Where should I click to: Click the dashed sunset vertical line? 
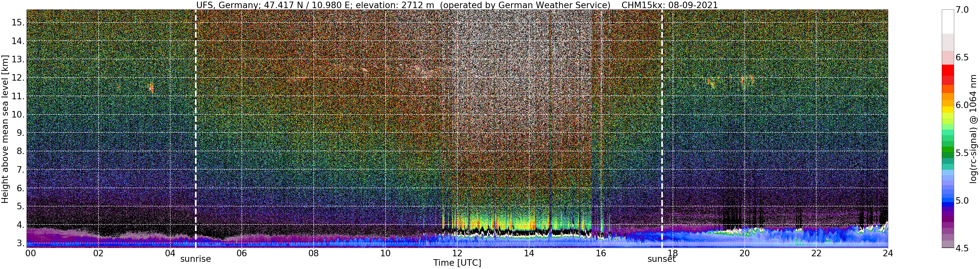(x=662, y=129)
